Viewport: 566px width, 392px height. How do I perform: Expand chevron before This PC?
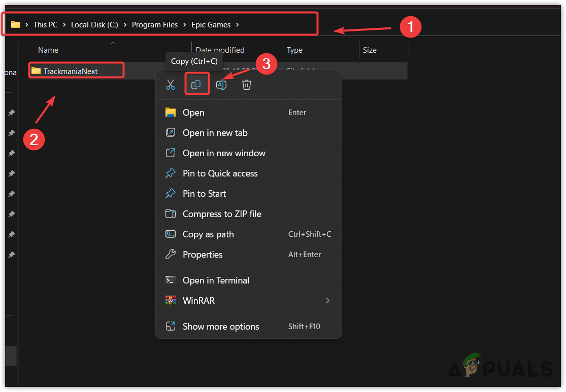27,25
